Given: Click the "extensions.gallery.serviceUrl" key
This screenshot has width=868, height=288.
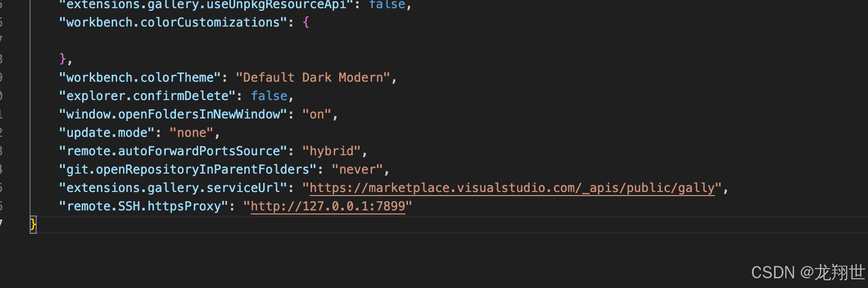Looking at the screenshot, I should [173, 188].
